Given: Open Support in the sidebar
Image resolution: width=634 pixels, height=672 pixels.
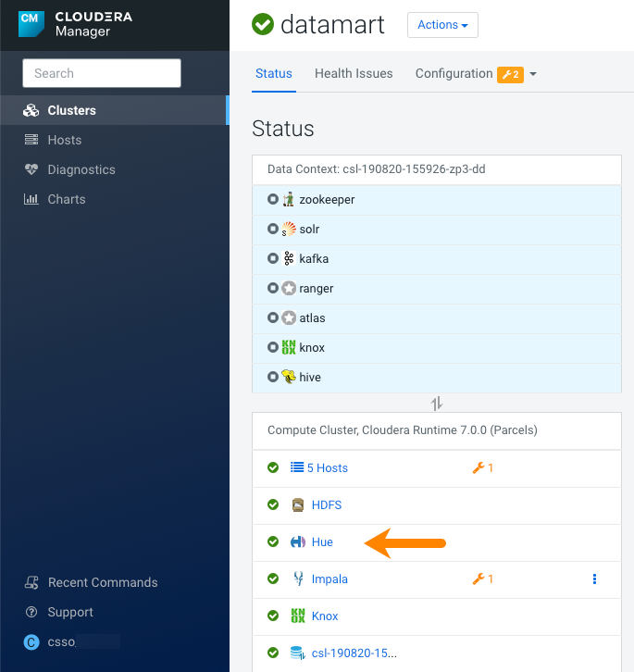Looking at the screenshot, I should coord(70,612).
